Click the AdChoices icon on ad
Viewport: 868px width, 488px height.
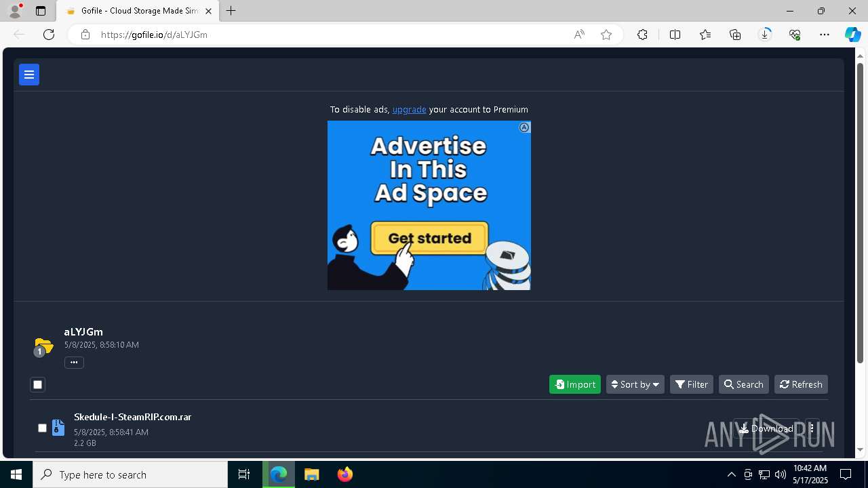[x=524, y=127]
